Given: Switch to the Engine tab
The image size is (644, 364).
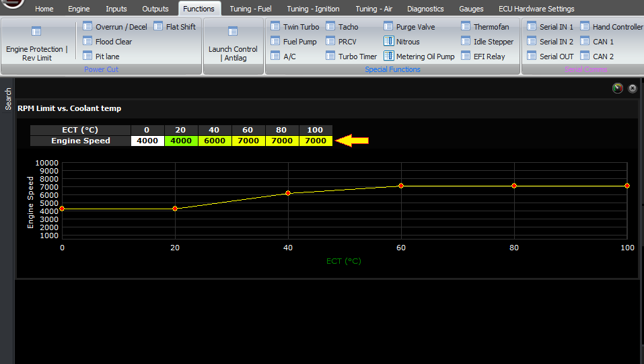Looking at the screenshot, I should click(79, 9).
